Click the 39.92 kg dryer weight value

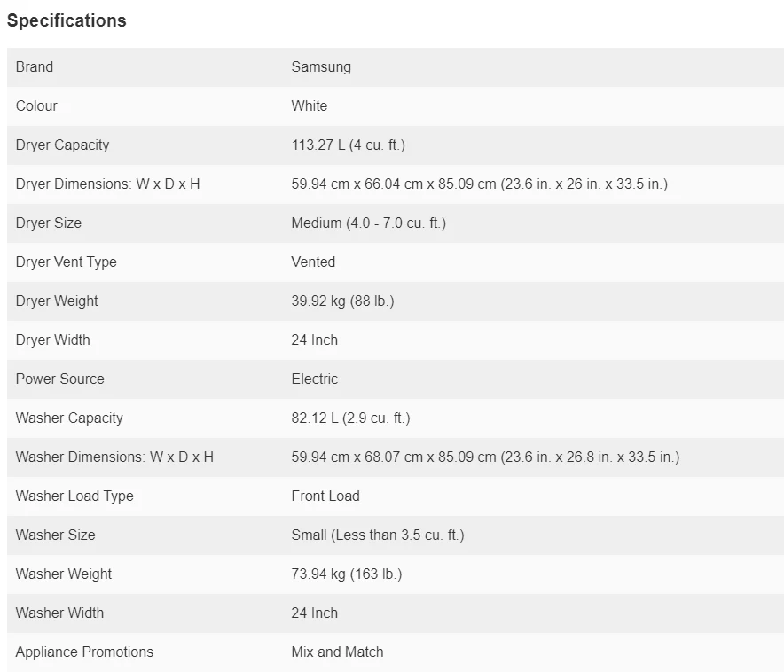342,301
